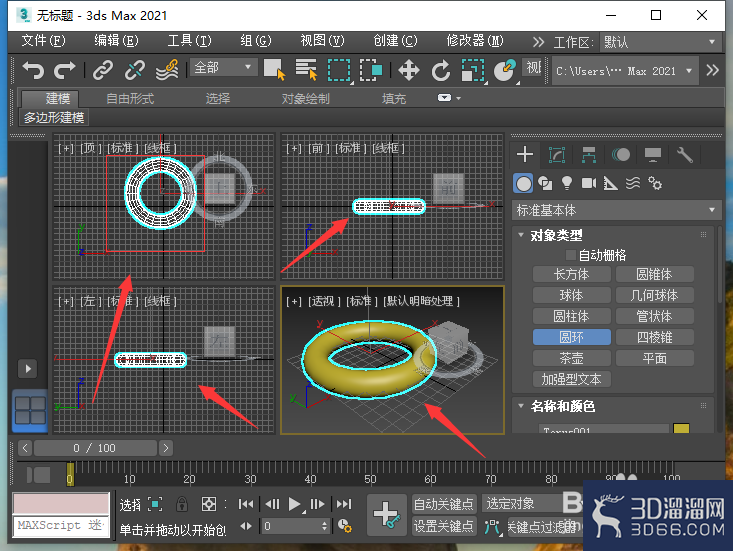Open the 工作区 默认 workspace dropdown

tap(659, 42)
